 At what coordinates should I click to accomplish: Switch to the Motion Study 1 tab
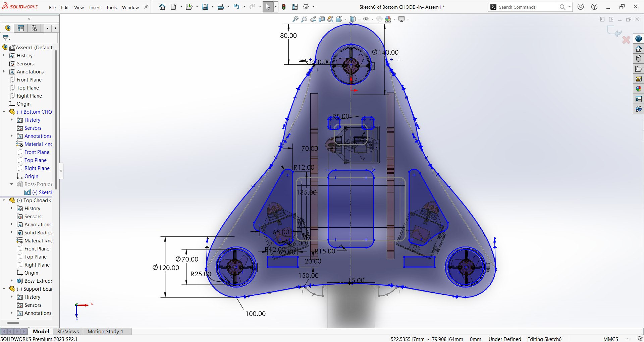105,331
